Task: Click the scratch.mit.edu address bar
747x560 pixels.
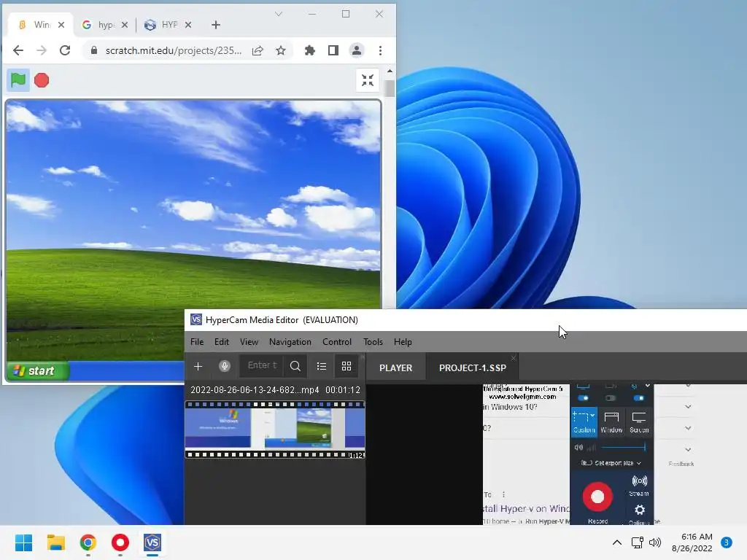Action: point(174,50)
